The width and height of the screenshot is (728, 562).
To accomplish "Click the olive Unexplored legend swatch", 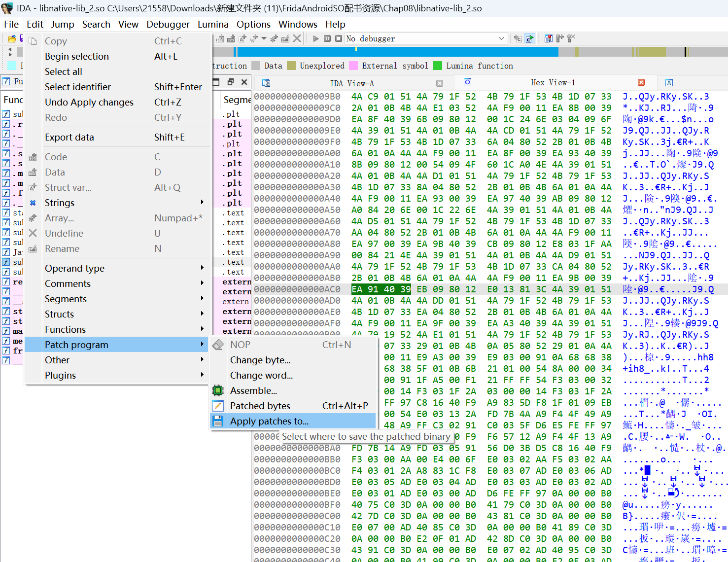I will pos(291,66).
